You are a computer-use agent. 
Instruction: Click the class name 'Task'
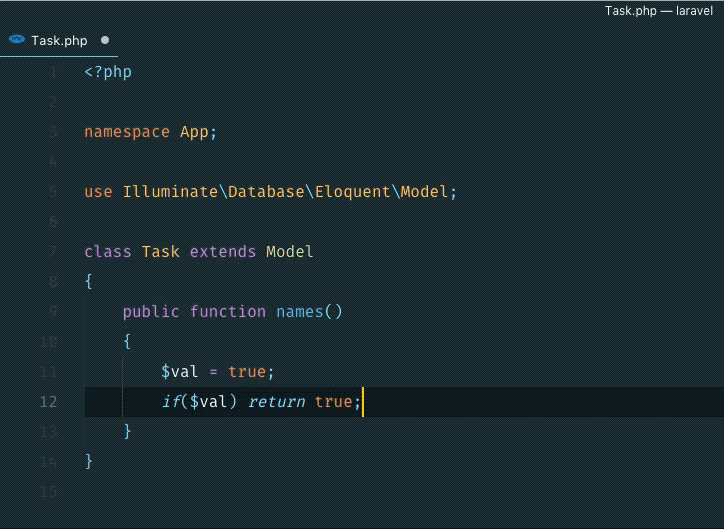tap(160, 252)
